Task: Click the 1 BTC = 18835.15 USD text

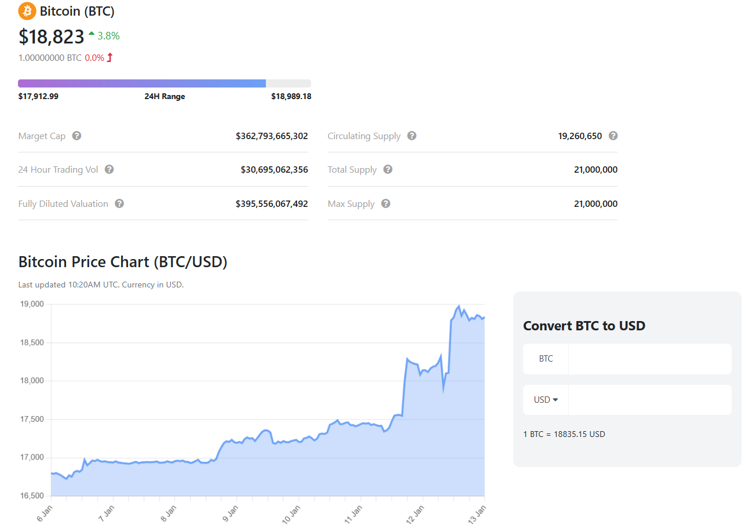Action: click(x=564, y=434)
